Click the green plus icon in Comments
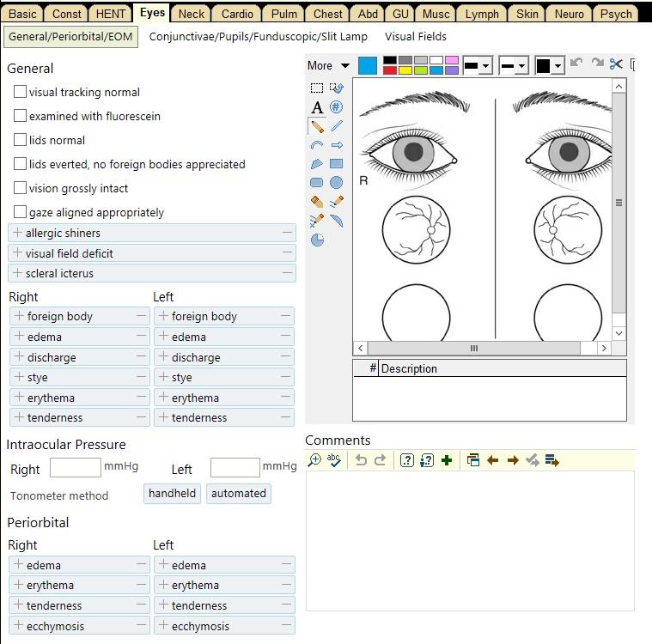 [x=447, y=460]
